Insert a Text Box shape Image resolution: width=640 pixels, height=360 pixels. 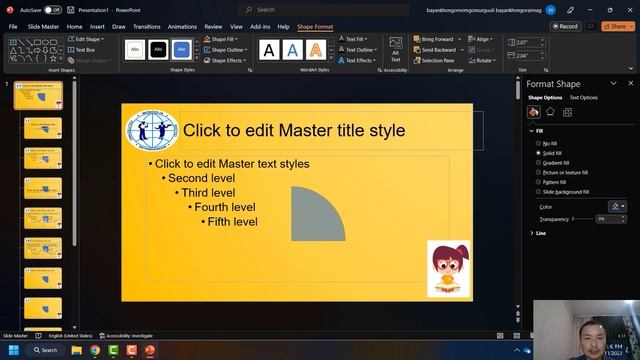[x=81, y=50]
